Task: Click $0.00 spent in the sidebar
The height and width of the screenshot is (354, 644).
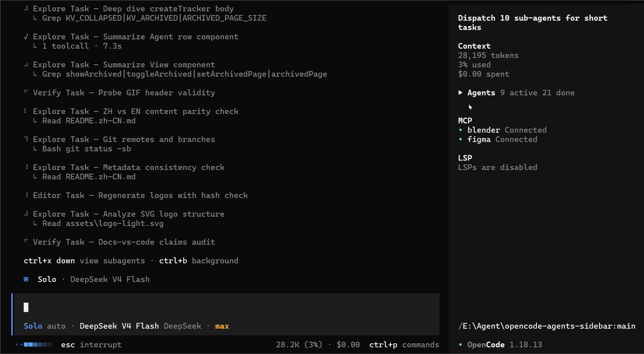Action: coord(484,74)
